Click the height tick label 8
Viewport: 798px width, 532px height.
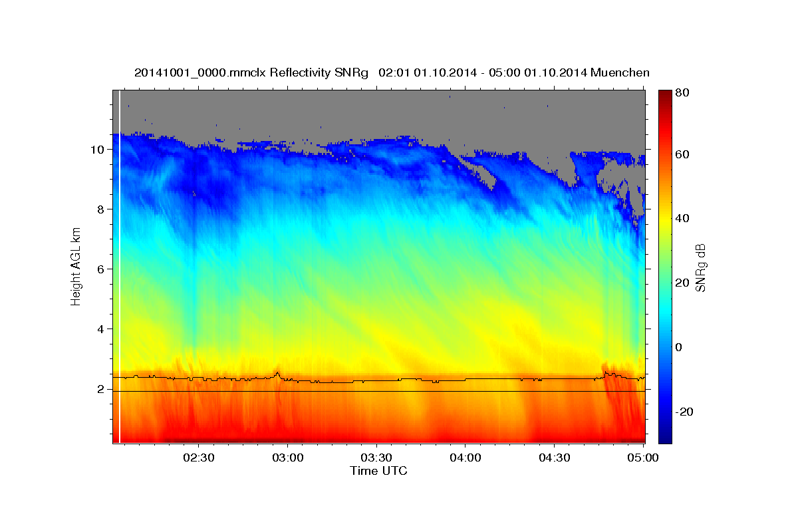[101, 209]
